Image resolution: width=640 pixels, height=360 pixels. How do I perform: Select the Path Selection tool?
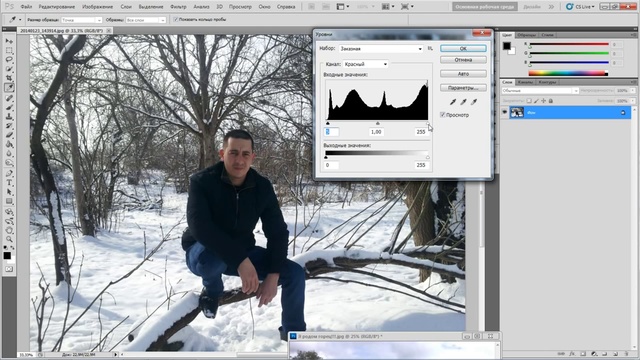[x=9, y=192]
